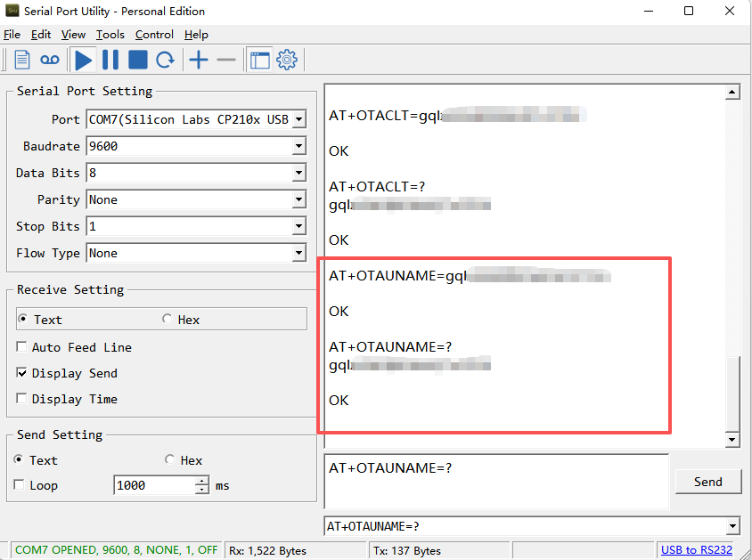Click the Tx: 137 Bytes status
752x560 pixels.
(x=407, y=551)
